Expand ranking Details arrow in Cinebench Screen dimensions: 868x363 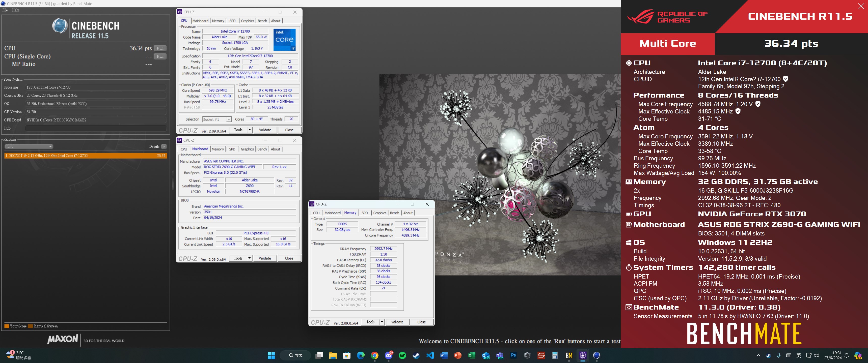point(164,146)
